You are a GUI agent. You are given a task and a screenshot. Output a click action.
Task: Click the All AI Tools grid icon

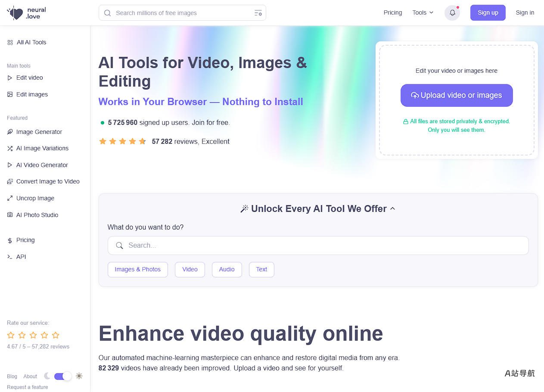(x=10, y=42)
